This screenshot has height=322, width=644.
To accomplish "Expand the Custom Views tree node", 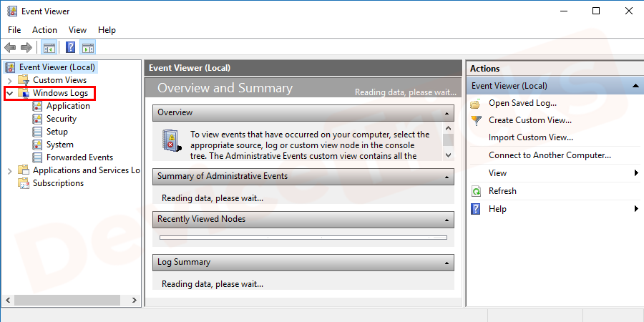I will click(x=10, y=80).
